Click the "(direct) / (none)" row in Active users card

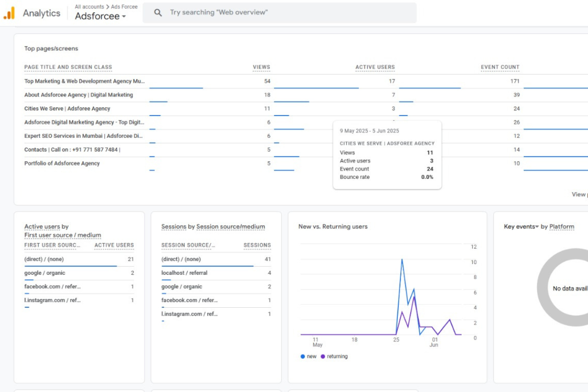click(79, 259)
